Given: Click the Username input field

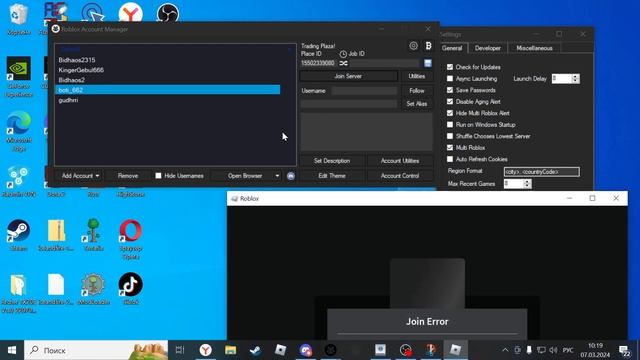Looking at the screenshot, I should [364, 91].
